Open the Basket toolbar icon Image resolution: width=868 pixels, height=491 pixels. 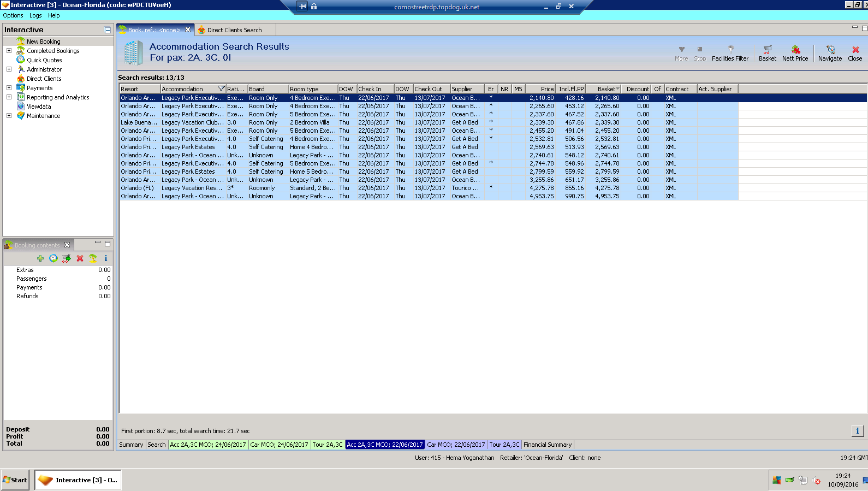pyautogui.click(x=767, y=50)
